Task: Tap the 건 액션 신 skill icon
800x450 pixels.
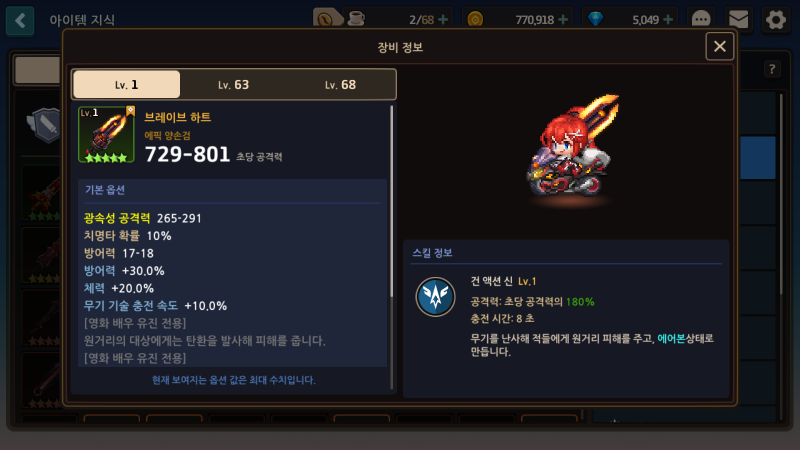Action: 435,297
